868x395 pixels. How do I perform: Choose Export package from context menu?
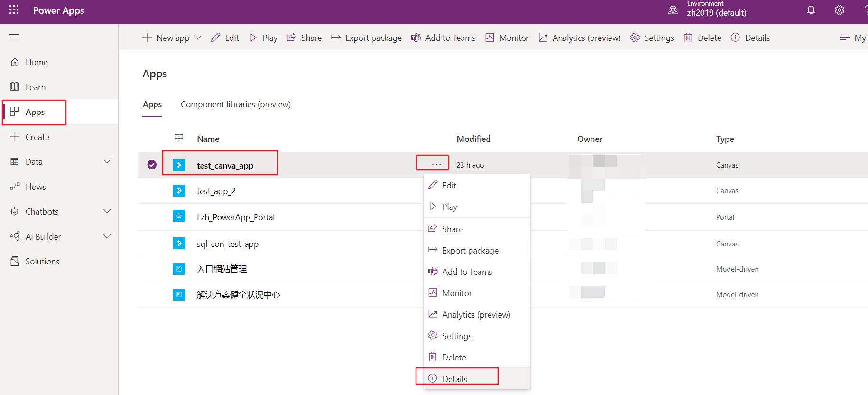[x=477, y=251]
